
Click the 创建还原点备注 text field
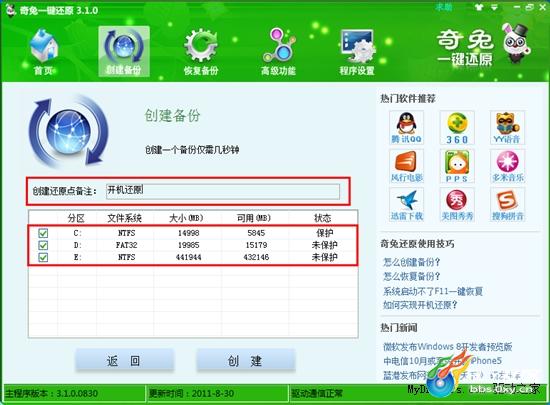pos(223,191)
